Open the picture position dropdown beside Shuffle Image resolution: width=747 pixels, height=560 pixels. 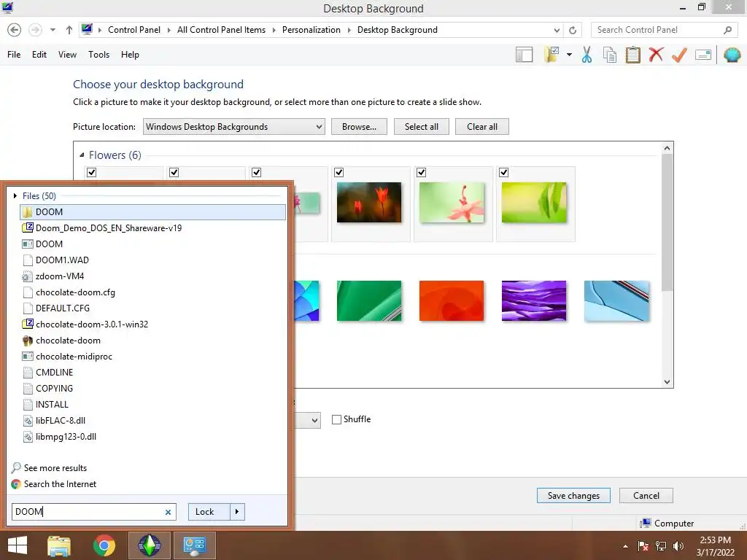coord(314,421)
